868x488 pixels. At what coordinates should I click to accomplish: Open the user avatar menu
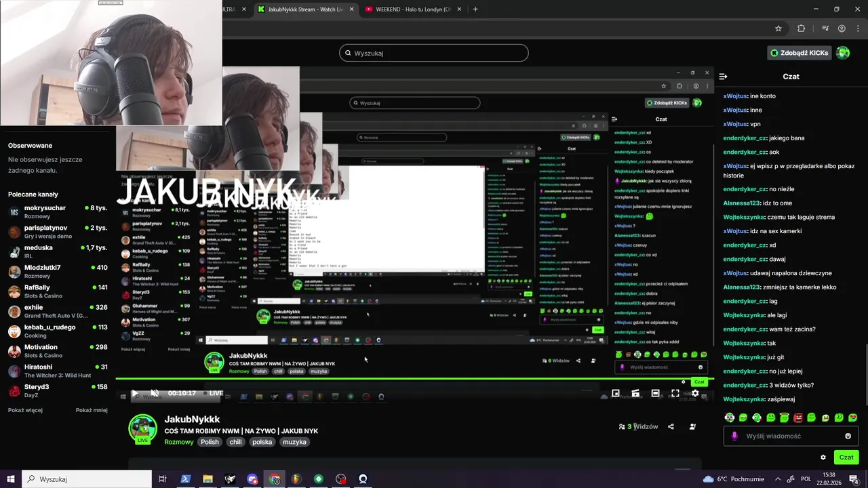(843, 53)
